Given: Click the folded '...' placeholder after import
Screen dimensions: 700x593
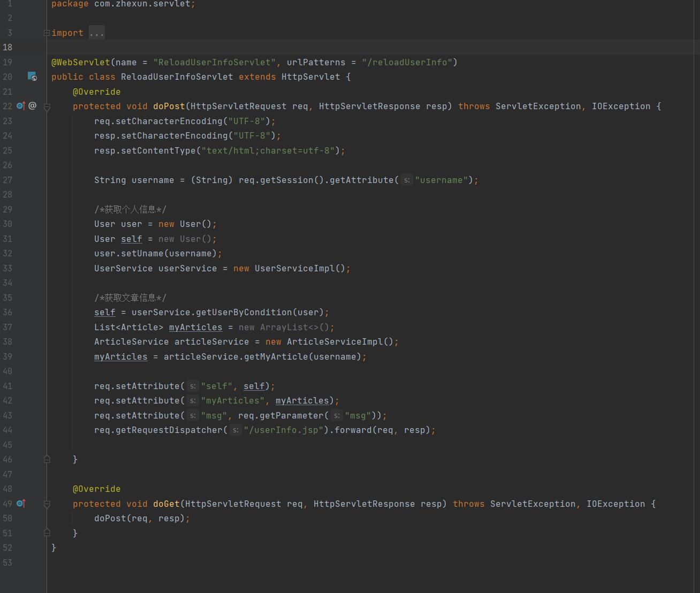Looking at the screenshot, I should 97,33.
